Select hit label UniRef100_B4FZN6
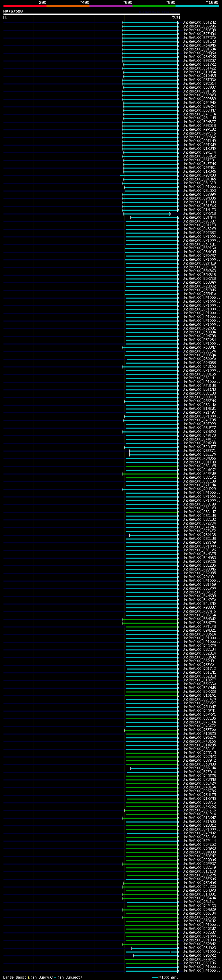Viewport: 222px width, 980px height. pyautogui.click(x=199, y=164)
